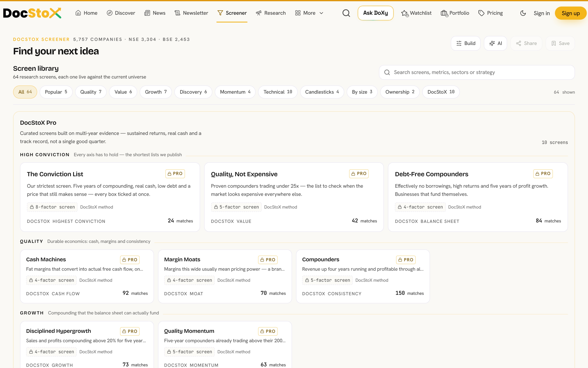Image resolution: width=588 pixels, height=368 pixels.
Task: Filter screens by Growth
Action: [x=156, y=92]
